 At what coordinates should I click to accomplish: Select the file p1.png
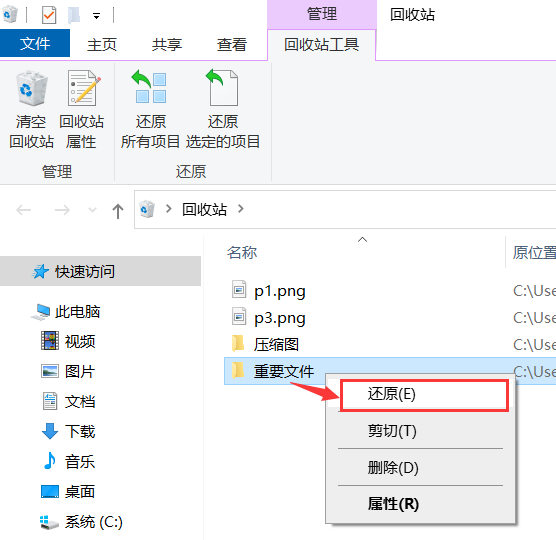click(280, 291)
